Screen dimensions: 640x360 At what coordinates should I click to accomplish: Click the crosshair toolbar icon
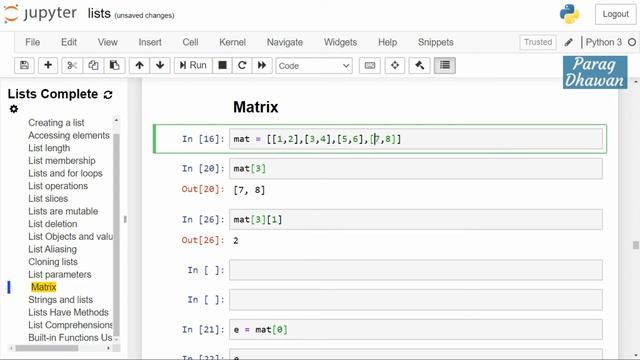pos(395,65)
